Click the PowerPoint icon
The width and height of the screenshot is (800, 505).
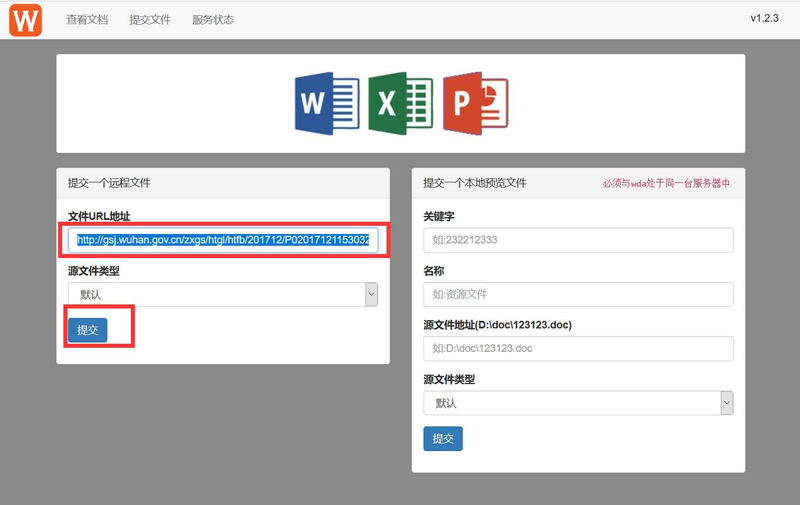pos(476,104)
